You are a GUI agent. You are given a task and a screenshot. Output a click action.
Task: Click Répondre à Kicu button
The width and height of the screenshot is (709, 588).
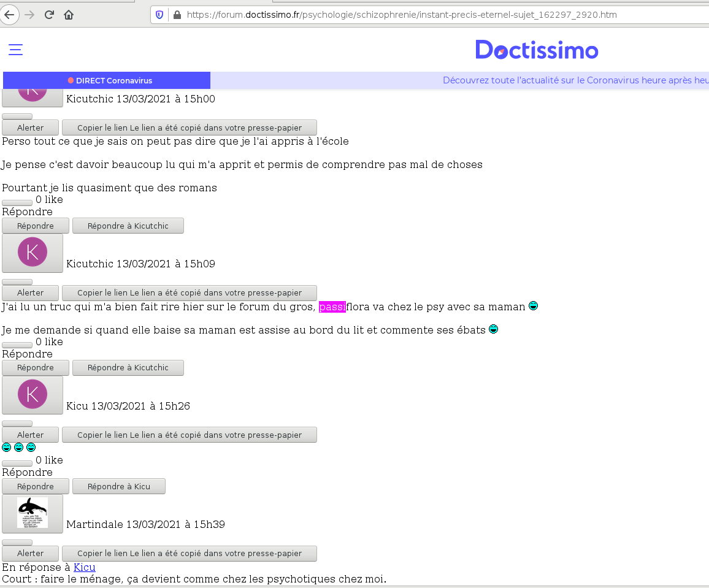118,486
